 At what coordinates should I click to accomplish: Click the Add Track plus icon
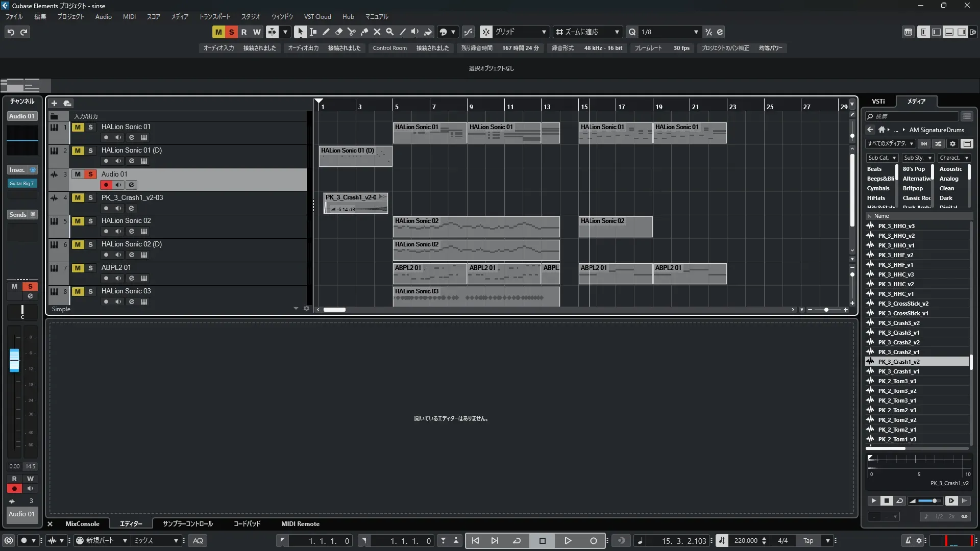click(x=54, y=103)
